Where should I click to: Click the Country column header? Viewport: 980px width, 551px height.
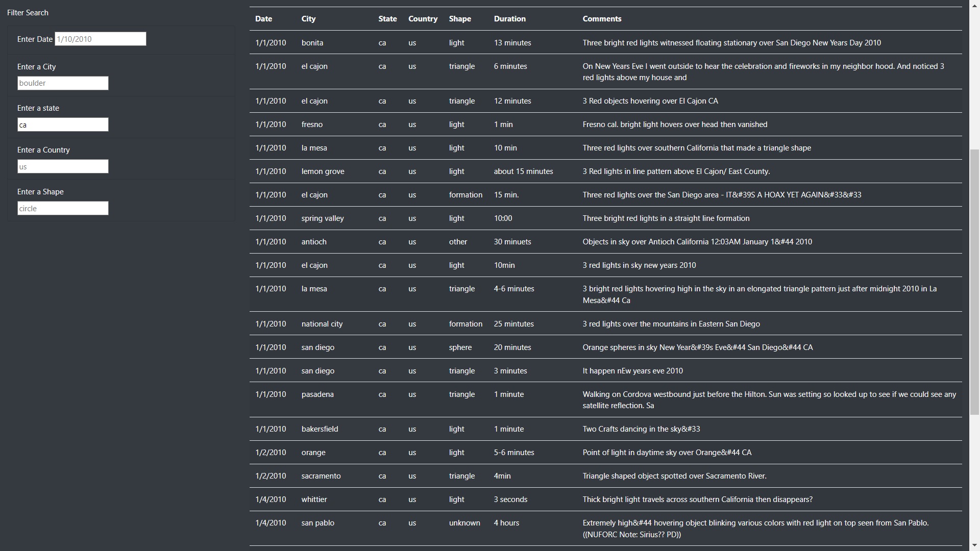423,19
